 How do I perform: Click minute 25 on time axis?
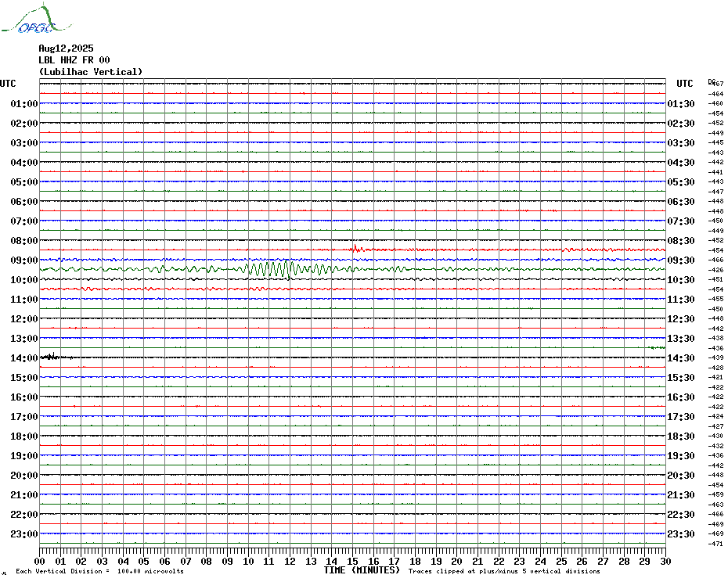click(561, 561)
